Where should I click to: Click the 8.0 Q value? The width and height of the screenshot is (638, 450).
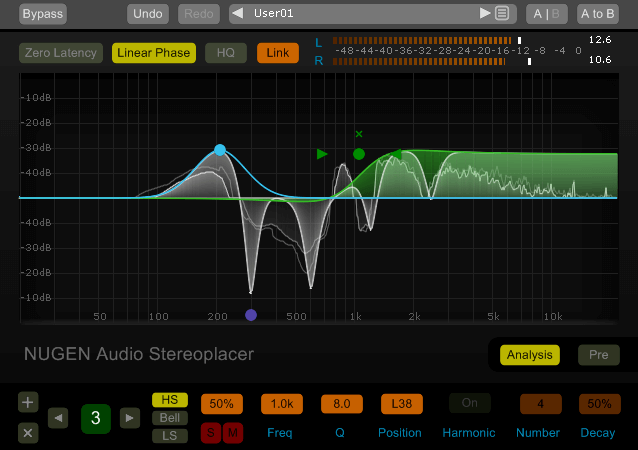click(x=342, y=404)
